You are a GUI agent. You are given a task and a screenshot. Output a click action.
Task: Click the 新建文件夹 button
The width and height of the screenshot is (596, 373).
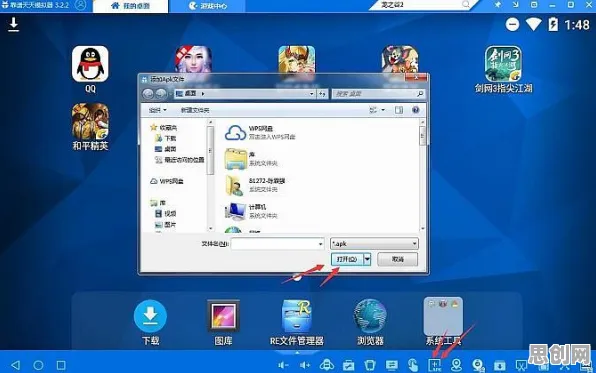click(x=195, y=110)
